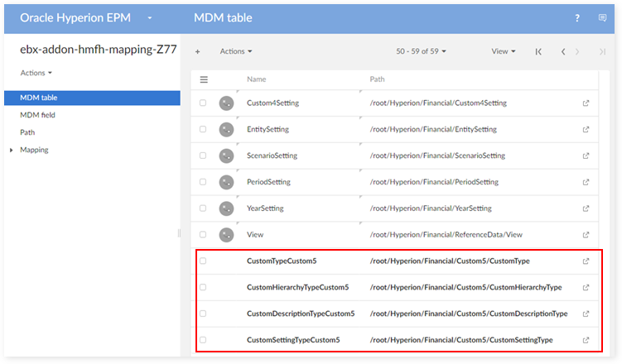Open the Oracle Hyperion EPM dropdown arrow
622x364 pixels.
click(150, 18)
